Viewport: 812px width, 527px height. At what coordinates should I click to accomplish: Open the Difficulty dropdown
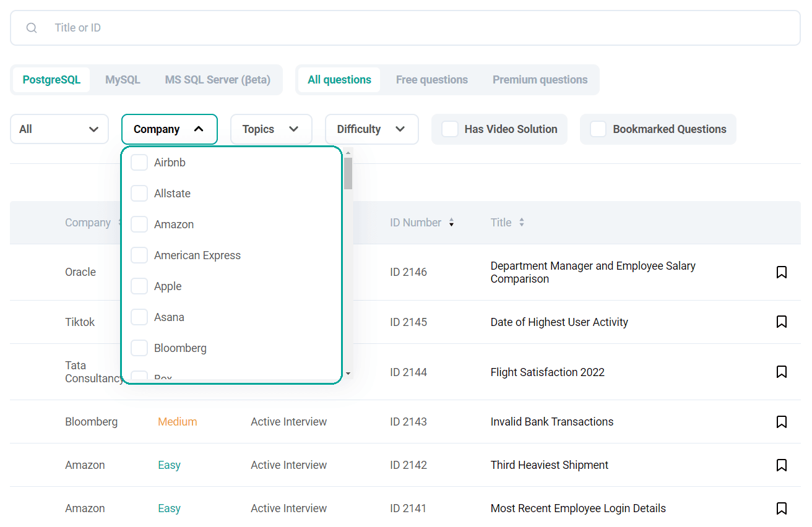tap(371, 129)
